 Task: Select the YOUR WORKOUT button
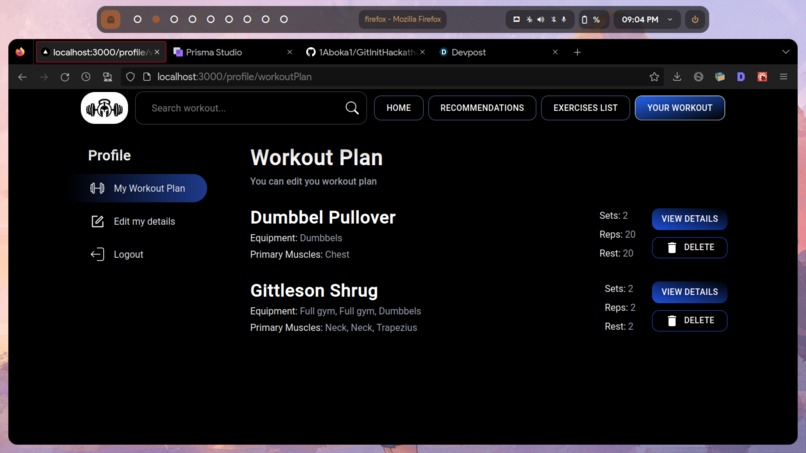(680, 108)
